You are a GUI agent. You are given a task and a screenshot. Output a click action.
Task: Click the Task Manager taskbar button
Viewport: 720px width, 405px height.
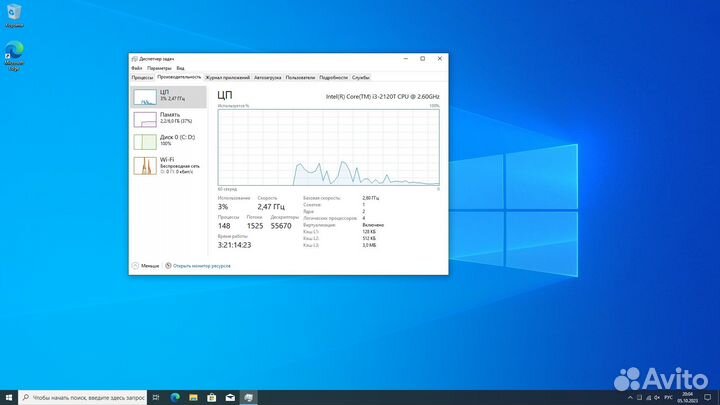tap(248, 398)
